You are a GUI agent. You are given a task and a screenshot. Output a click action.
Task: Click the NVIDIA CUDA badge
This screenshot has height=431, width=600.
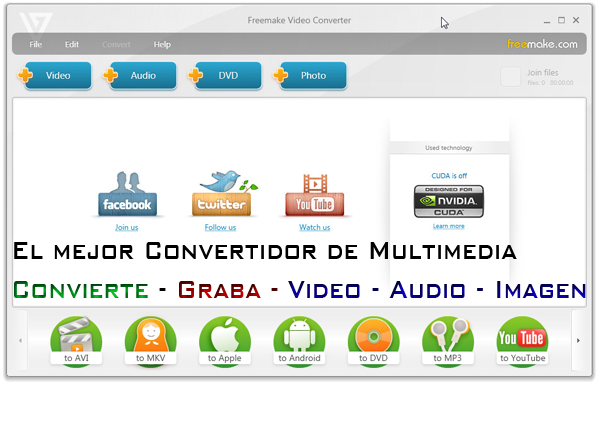coord(449,201)
